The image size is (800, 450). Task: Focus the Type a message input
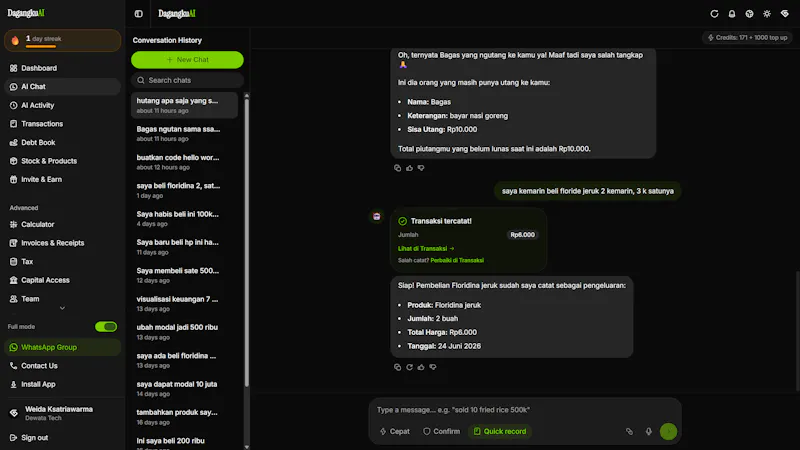[525, 410]
